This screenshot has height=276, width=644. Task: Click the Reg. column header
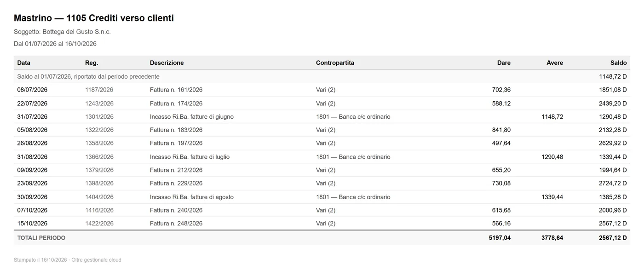pos(92,63)
